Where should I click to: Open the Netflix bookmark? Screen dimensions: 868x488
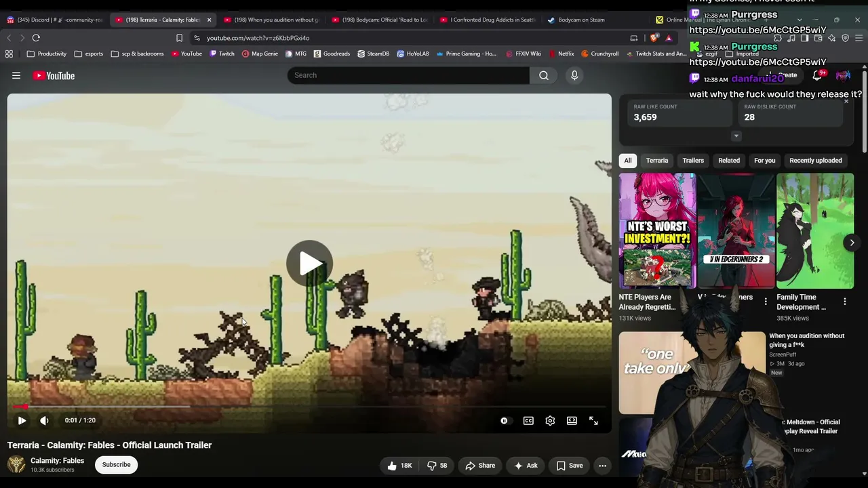tap(561, 54)
